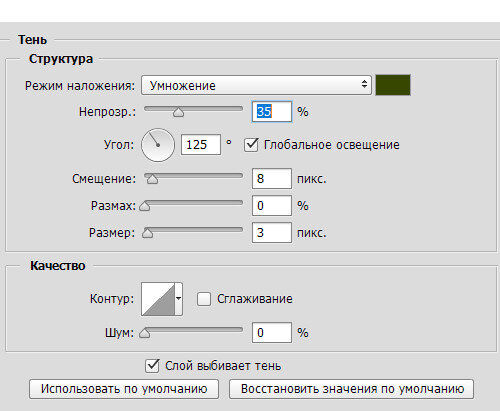Click the Смещение slider handle

coord(152,179)
